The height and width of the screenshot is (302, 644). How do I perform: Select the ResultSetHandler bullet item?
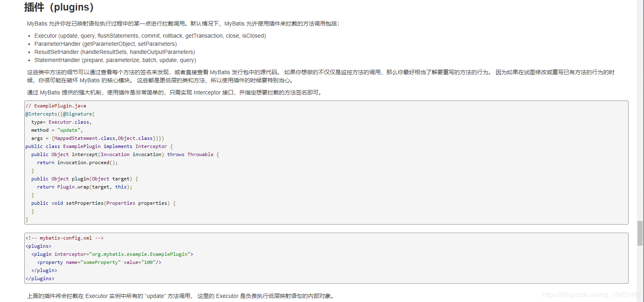(115, 52)
